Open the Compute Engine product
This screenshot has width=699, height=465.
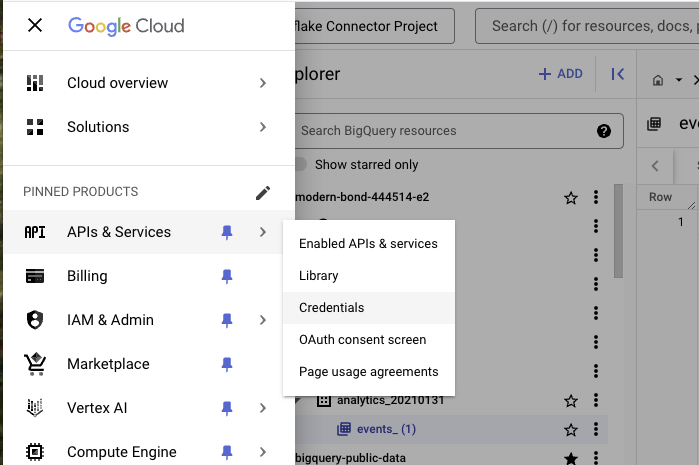[122, 452]
